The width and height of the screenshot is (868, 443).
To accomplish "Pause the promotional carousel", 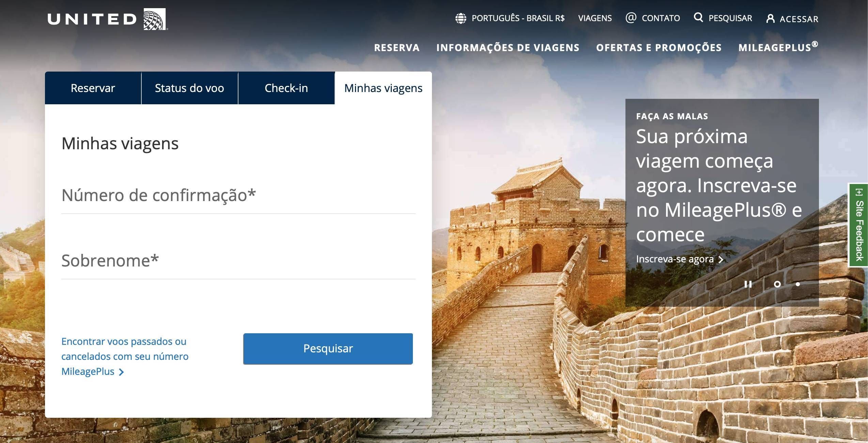I will point(748,284).
